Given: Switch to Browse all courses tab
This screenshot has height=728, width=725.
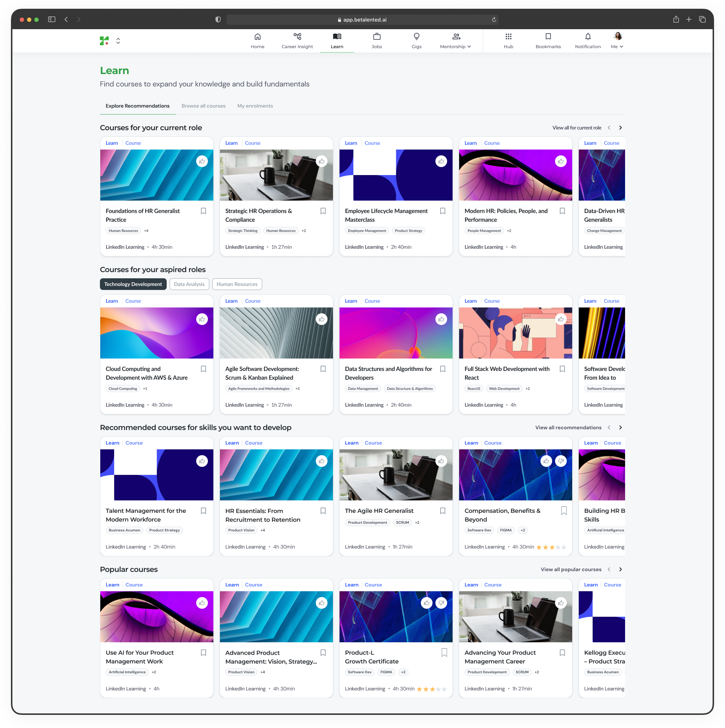Looking at the screenshot, I should pyautogui.click(x=203, y=106).
